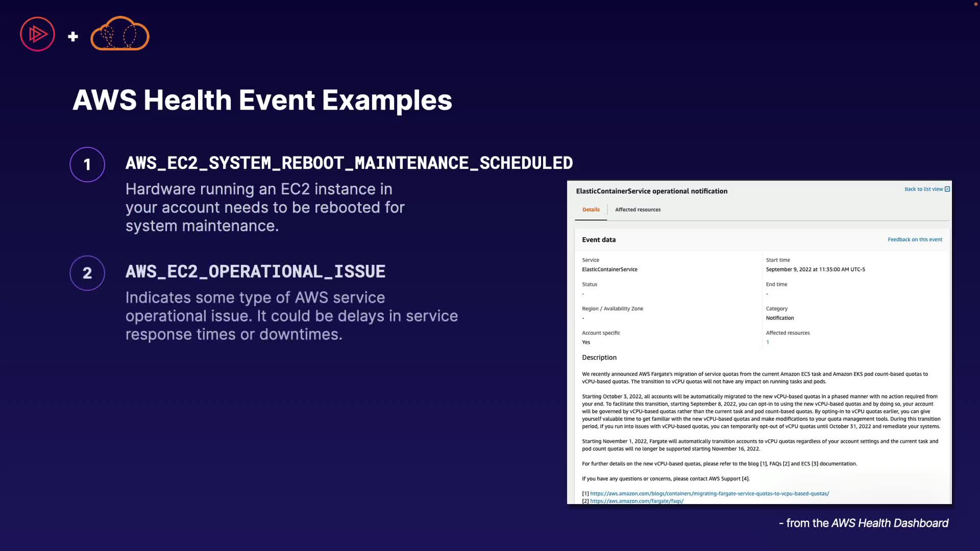The height and width of the screenshot is (551, 980).
Task: Click the numbered circle 2 bullet
Action: point(87,273)
